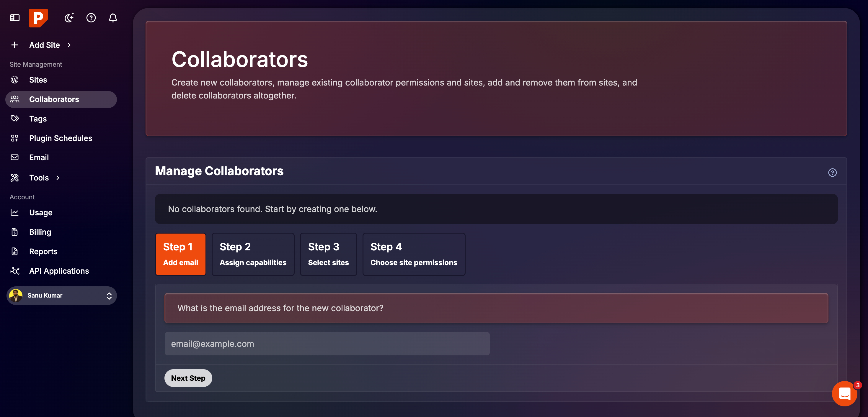868x417 pixels.
Task: Open Billing via its document icon
Action: (x=15, y=232)
